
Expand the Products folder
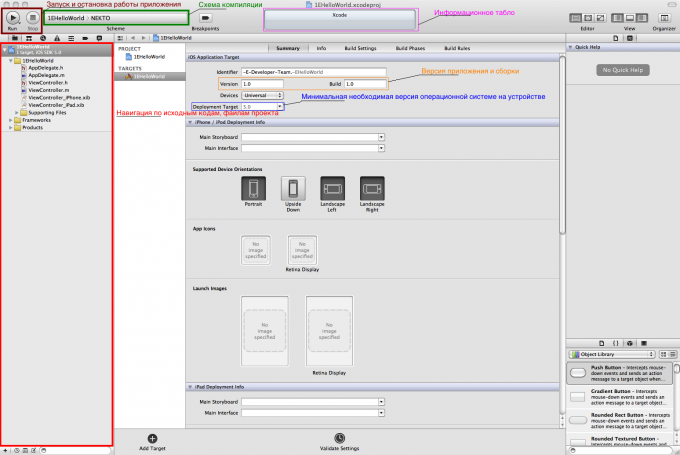click(x=11, y=128)
